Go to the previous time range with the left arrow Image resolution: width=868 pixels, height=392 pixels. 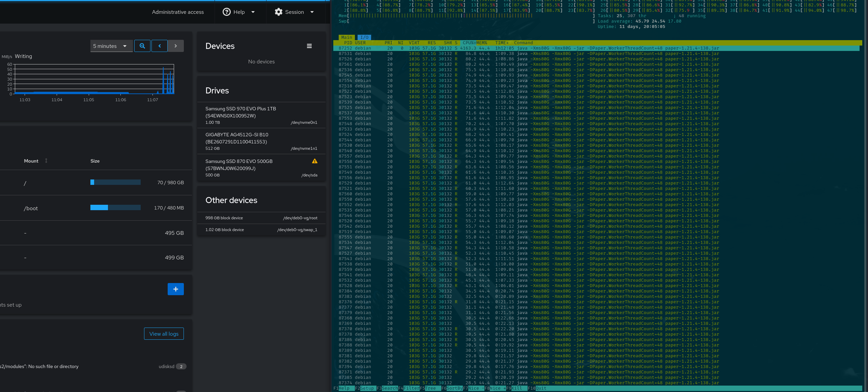pos(160,46)
